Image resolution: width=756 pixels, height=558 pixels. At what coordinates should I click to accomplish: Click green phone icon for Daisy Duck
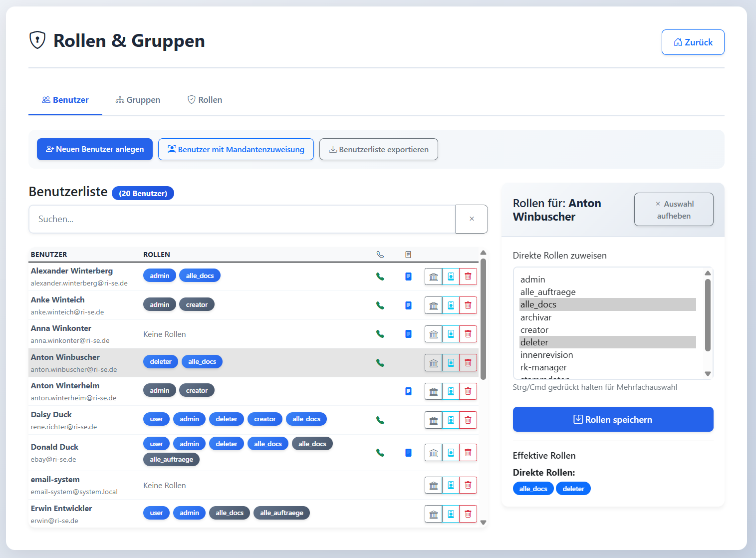[380, 420]
